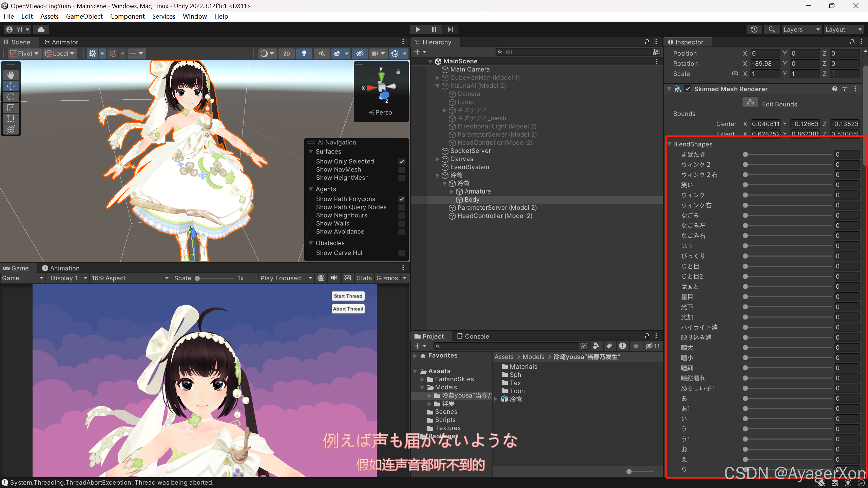The width and height of the screenshot is (868, 488).
Task: Click the Play button
Action: [418, 29]
